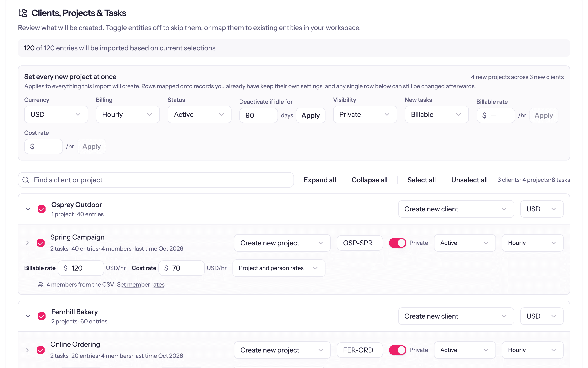Viewport: 588px width, 368px height.
Task: Edit the OSP-SPR project code field
Action: pyautogui.click(x=360, y=243)
